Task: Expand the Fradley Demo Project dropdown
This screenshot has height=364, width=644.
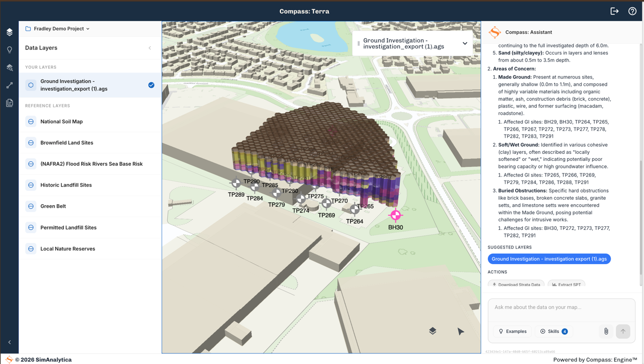Action: coord(57,29)
